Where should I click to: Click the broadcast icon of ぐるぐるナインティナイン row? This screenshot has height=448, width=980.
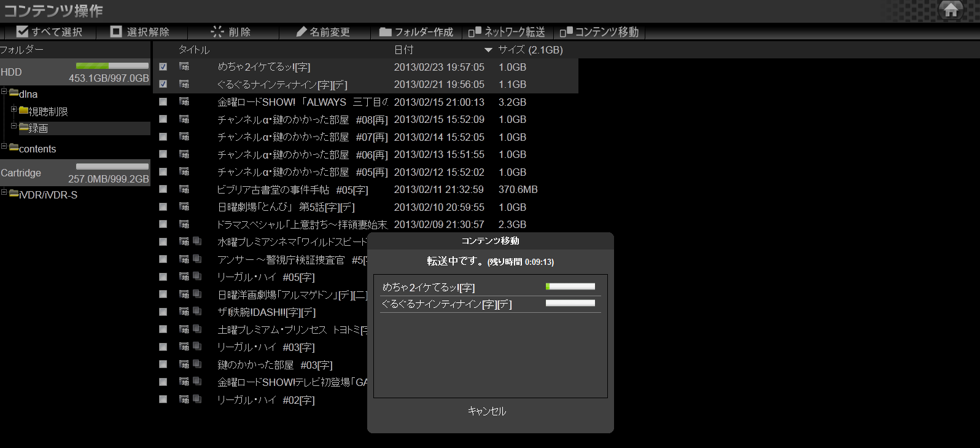tap(184, 84)
